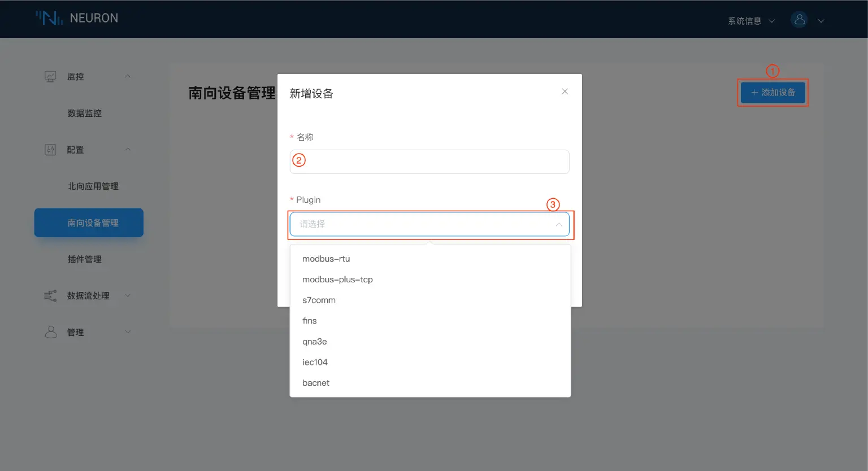Click the 数据流处理 data stream sidebar icon

pos(50,295)
